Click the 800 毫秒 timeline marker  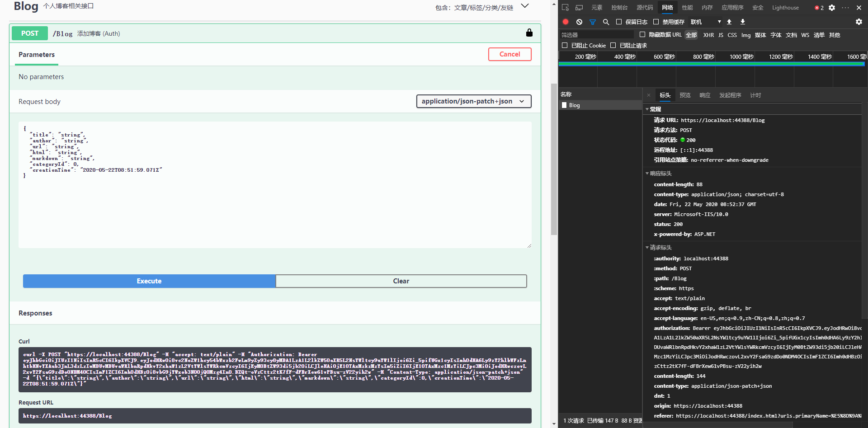[x=703, y=56]
